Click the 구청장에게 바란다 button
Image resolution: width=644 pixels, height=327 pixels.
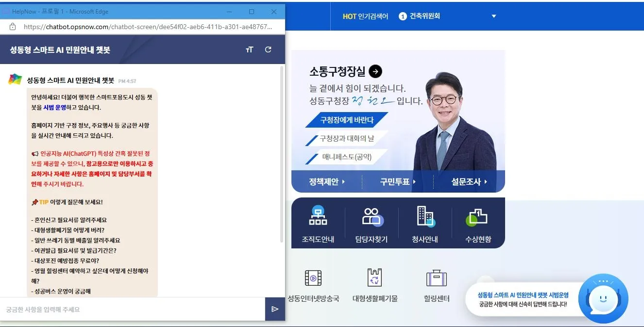pyautogui.click(x=347, y=120)
